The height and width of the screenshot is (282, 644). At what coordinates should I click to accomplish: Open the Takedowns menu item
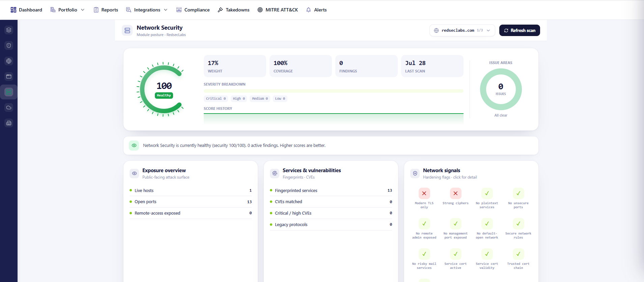coord(233,10)
